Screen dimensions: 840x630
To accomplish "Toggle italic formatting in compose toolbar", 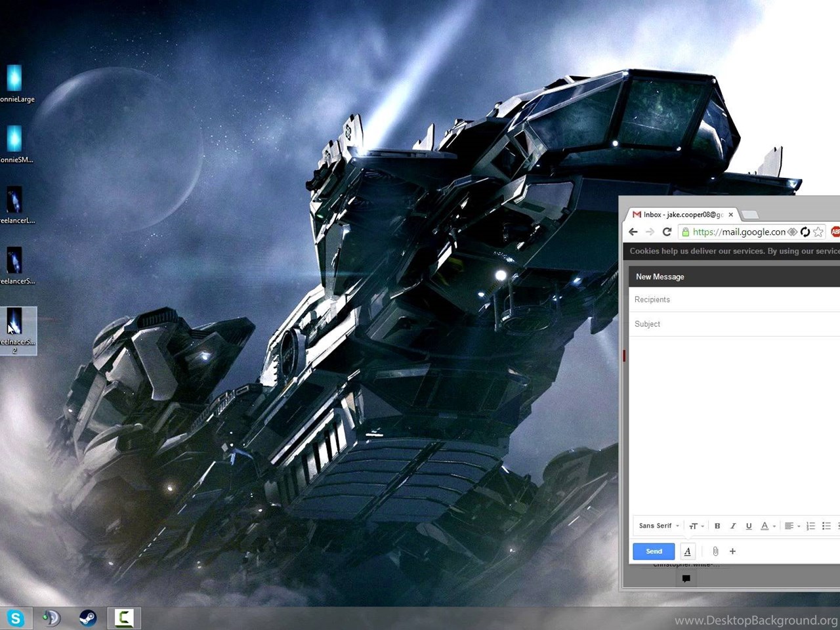I will (733, 526).
